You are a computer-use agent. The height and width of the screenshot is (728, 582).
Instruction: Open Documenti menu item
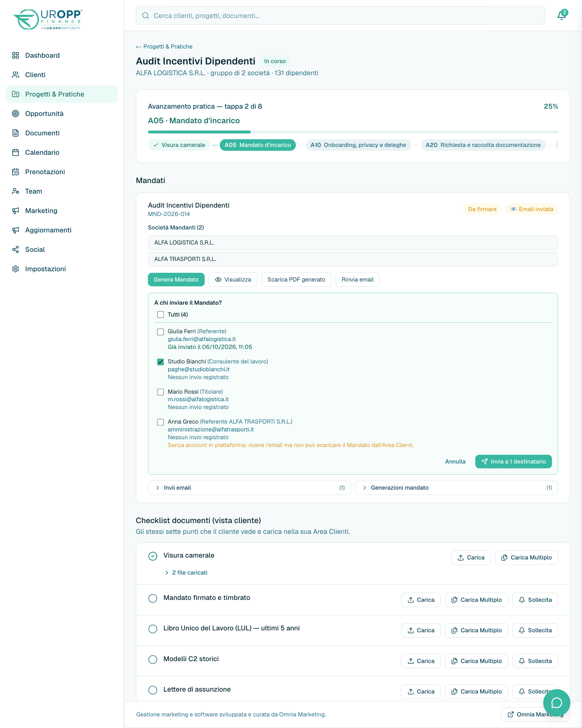click(62, 133)
